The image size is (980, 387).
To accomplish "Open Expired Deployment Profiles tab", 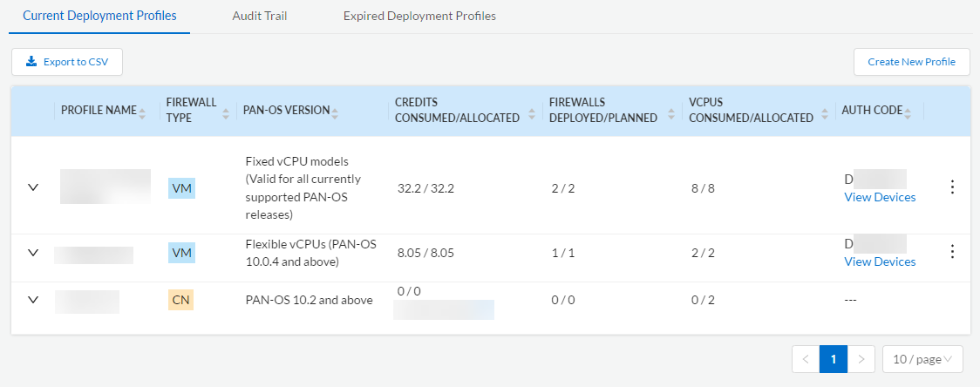I will click(x=419, y=16).
